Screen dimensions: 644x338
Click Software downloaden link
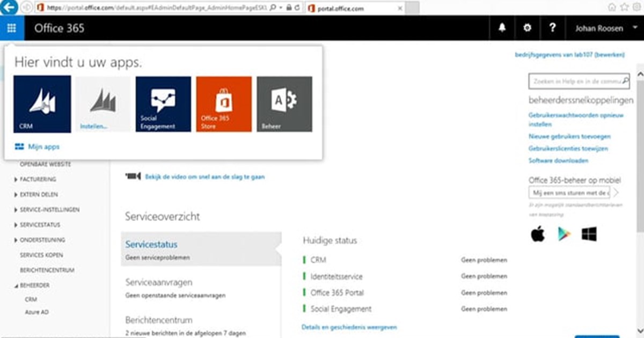click(558, 160)
